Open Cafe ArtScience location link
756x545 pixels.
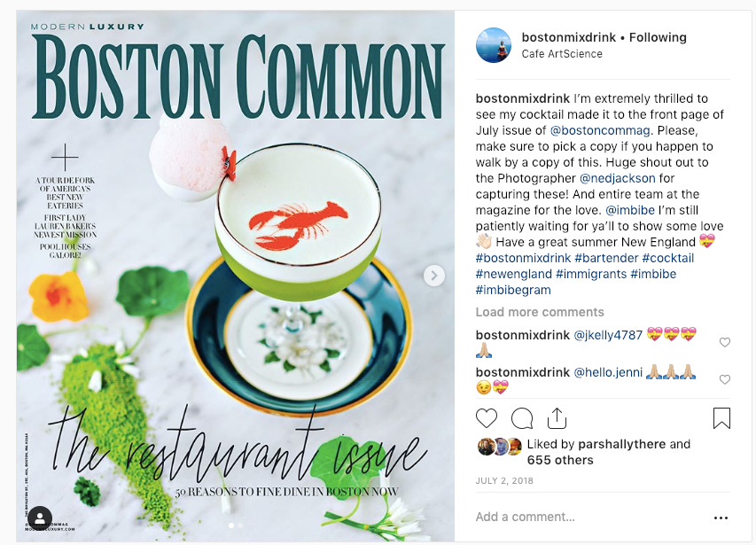tap(562, 53)
